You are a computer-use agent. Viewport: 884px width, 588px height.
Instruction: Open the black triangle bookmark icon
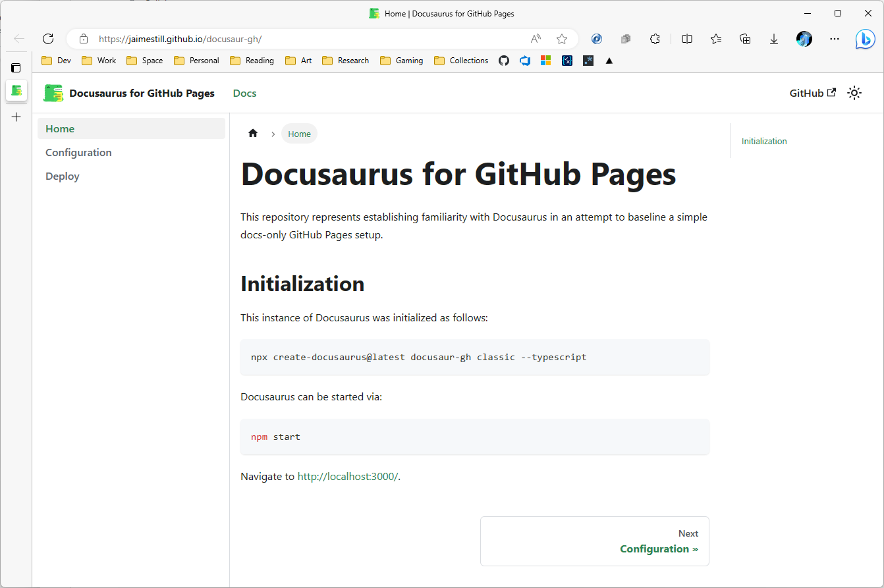coord(609,61)
